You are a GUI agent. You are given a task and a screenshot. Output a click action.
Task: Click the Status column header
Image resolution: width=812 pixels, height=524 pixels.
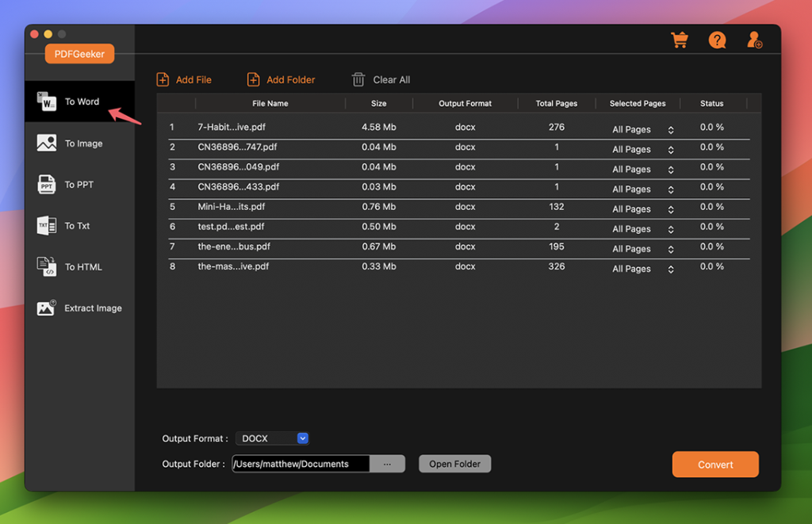[711, 104]
